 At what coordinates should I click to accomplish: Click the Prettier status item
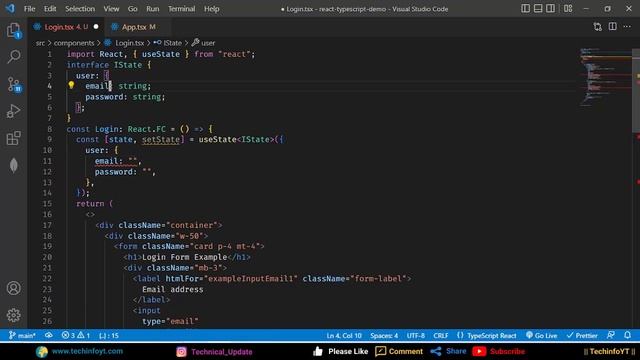click(582, 336)
